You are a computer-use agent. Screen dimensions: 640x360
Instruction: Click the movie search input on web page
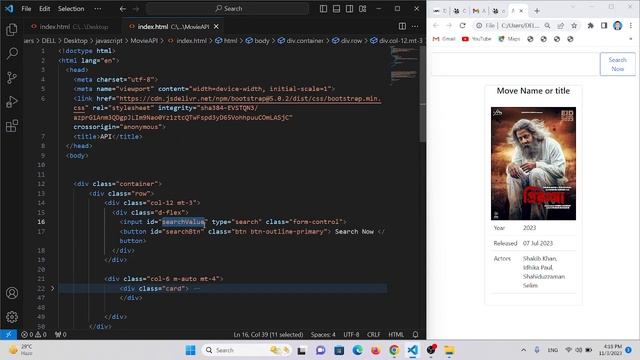pyautogui.click(x=516, y=64)
